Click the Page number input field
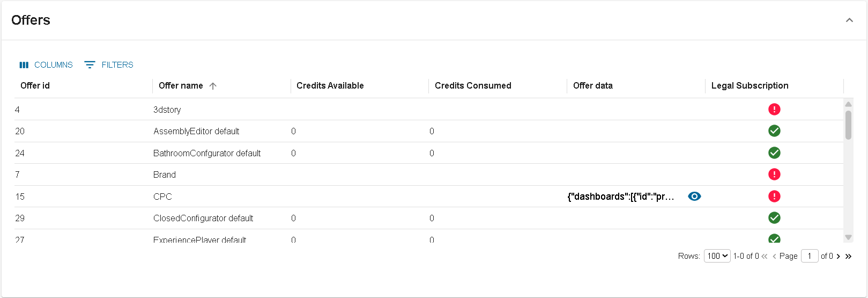Screen dimensions: 868x298 tap(810, 256)
